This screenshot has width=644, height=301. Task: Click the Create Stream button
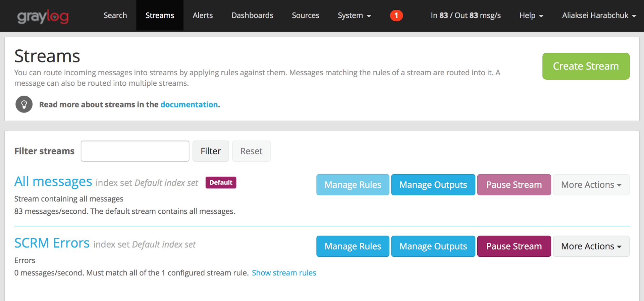586,66
